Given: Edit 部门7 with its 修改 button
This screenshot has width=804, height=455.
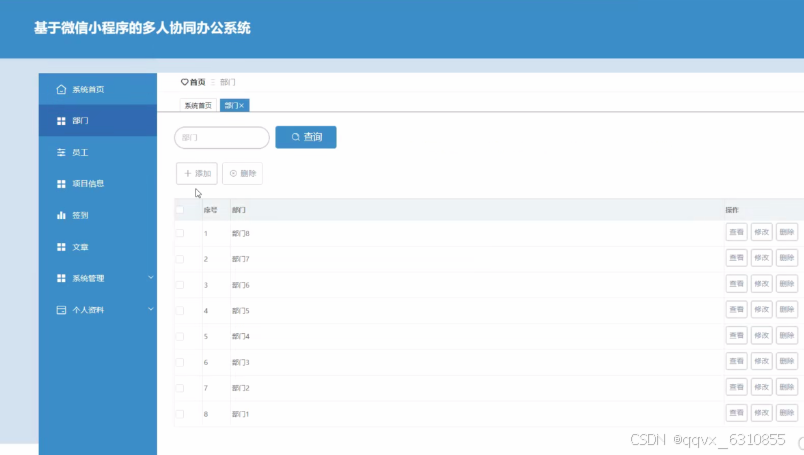Looking at the screenshot, I should (761, 258).
